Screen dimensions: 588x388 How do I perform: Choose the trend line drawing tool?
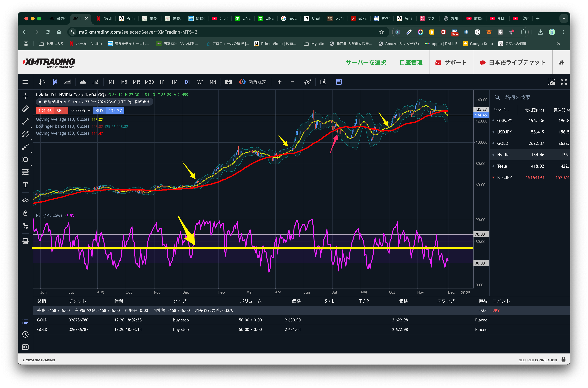click(x=25, y=122)
